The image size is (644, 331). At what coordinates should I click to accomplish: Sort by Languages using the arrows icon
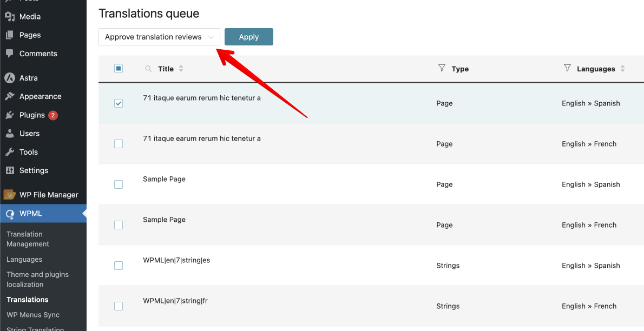coord(623,69)
